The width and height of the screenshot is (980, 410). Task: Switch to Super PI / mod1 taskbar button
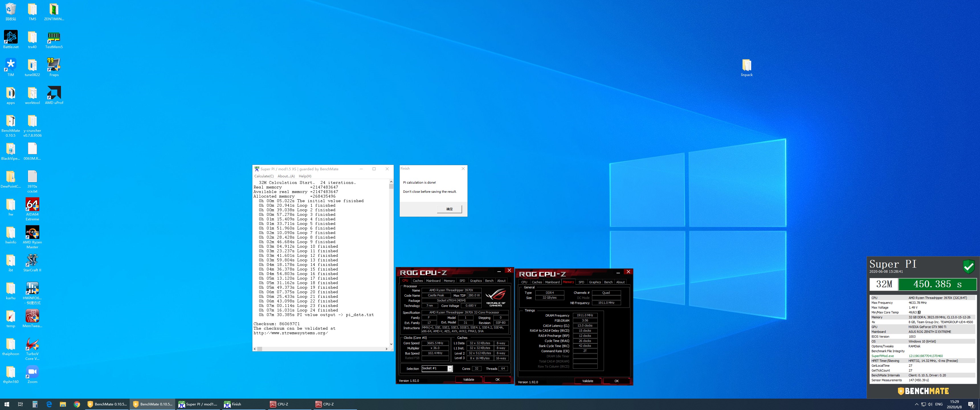198,404
